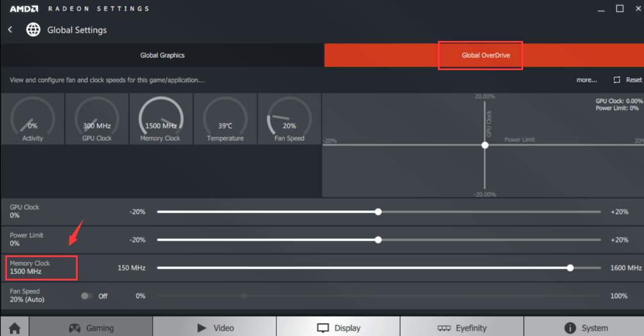Click the Memory Clock gauge tile

coord(161,119)
